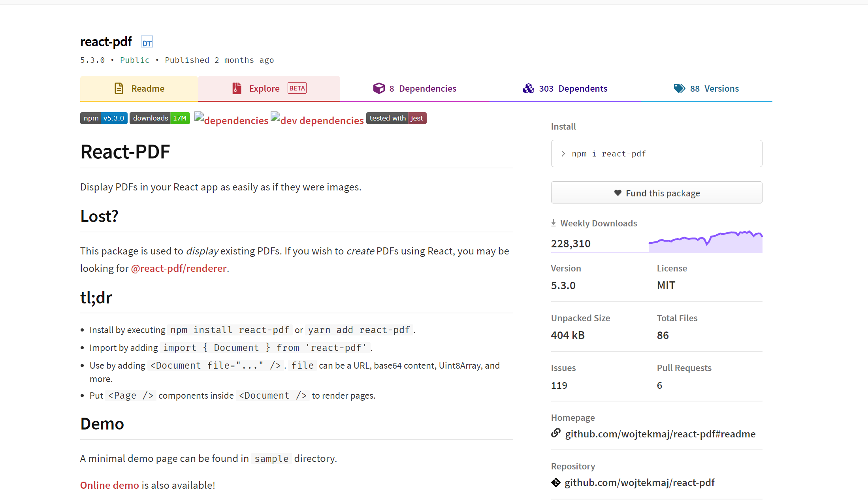Select the import { Document } code snippet
The width and height of the screenshot is (868, 503).
(x=265, y=348)
